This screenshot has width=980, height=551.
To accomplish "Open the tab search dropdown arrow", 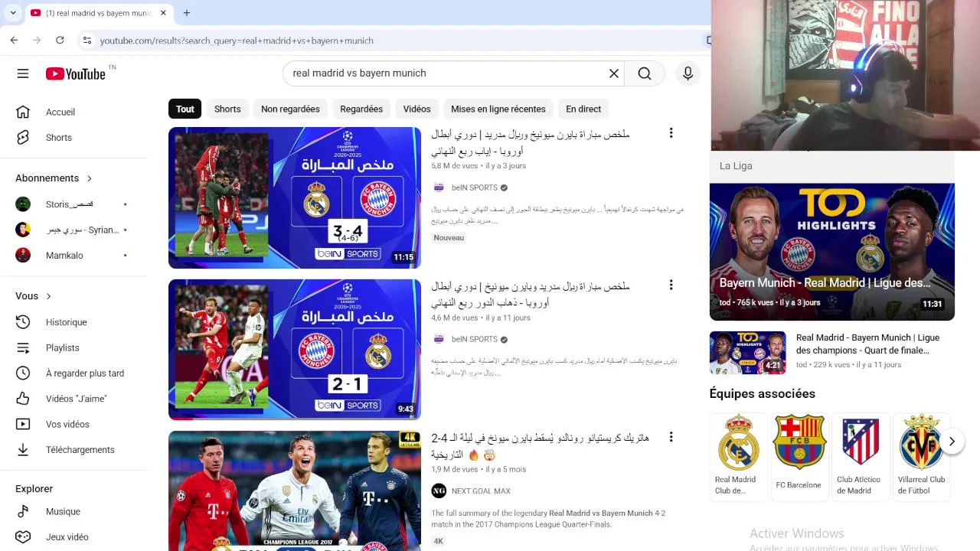I will coord(12,13).
